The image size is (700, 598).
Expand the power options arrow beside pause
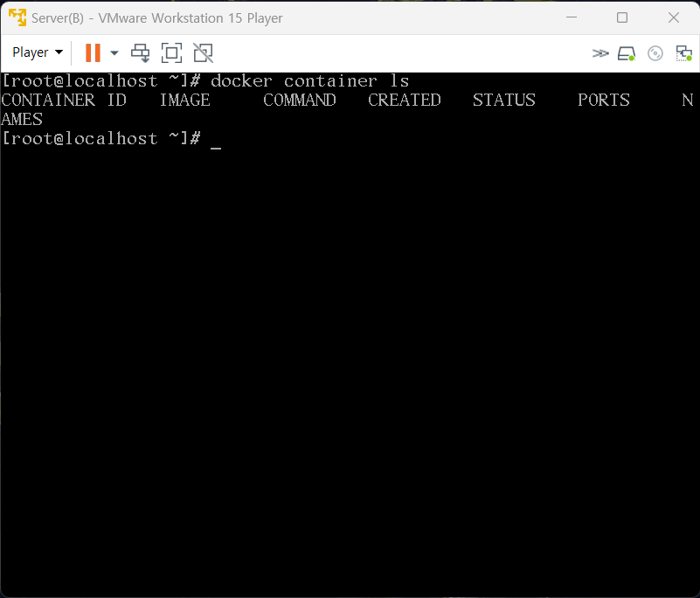114,53
